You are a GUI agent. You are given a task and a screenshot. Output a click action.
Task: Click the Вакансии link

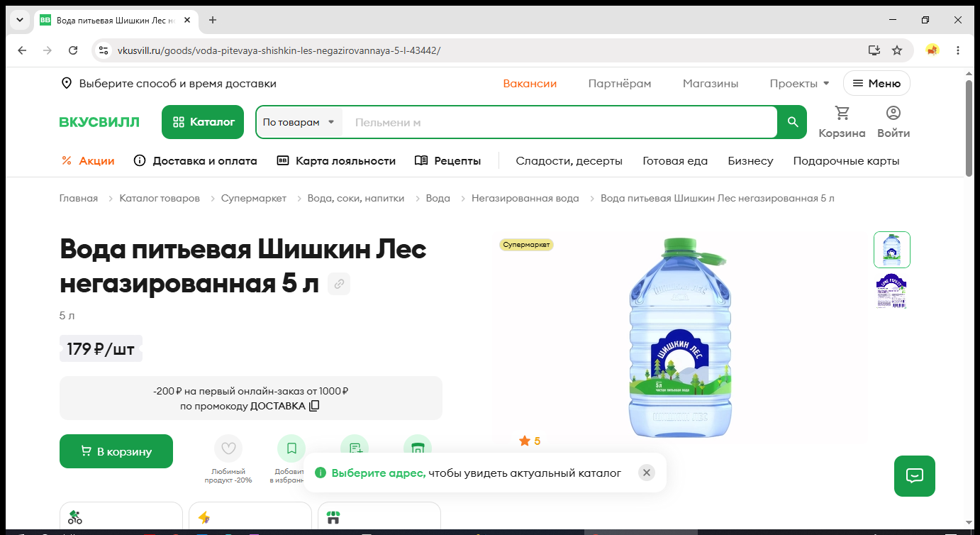(x=530, y=84)
